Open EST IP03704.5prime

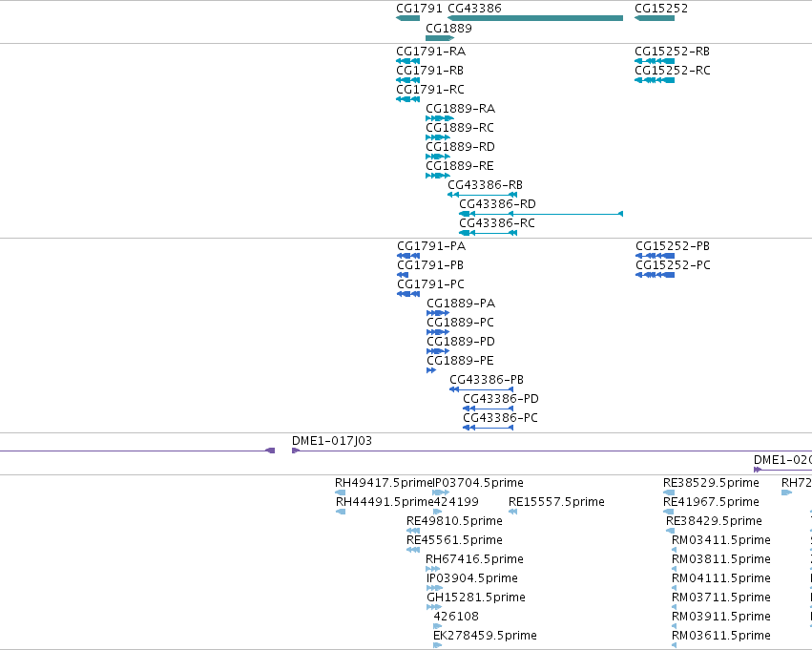coord(478,483)
